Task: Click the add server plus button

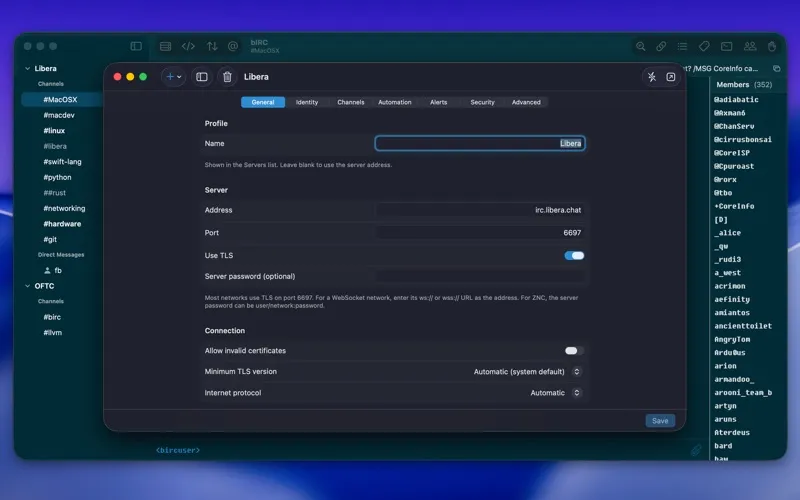Action: [173, 77]
